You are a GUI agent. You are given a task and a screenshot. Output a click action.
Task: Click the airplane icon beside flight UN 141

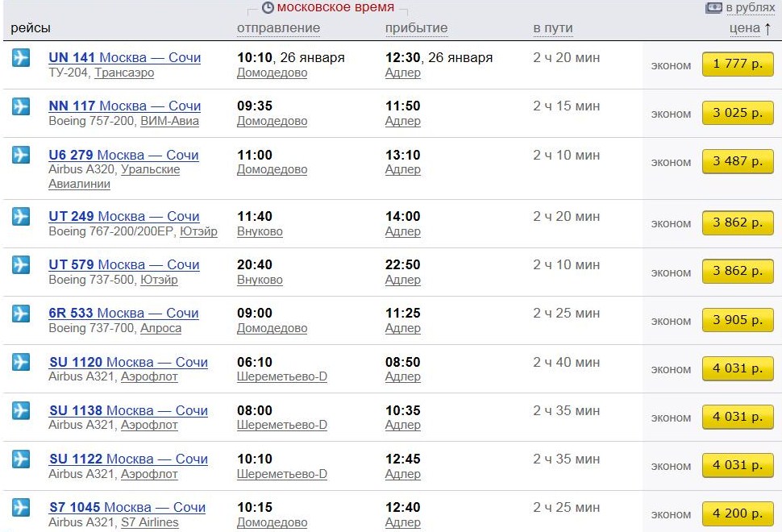point(21,58)
